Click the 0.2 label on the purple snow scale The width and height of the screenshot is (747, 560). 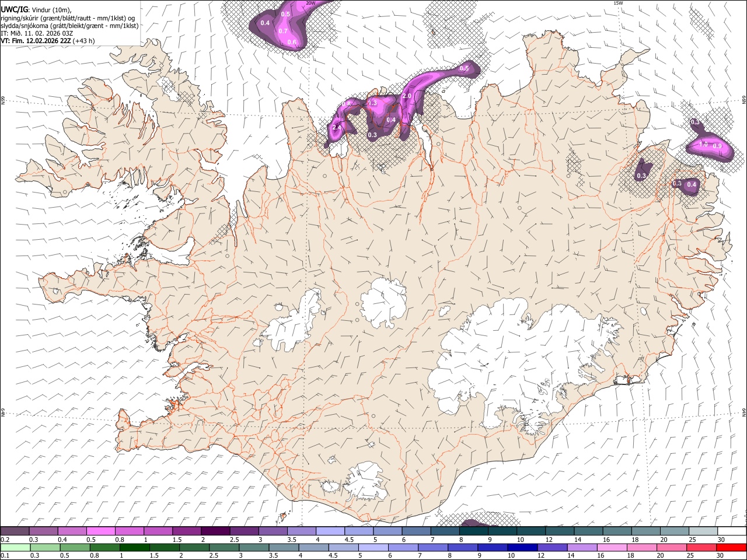(5, 540)
